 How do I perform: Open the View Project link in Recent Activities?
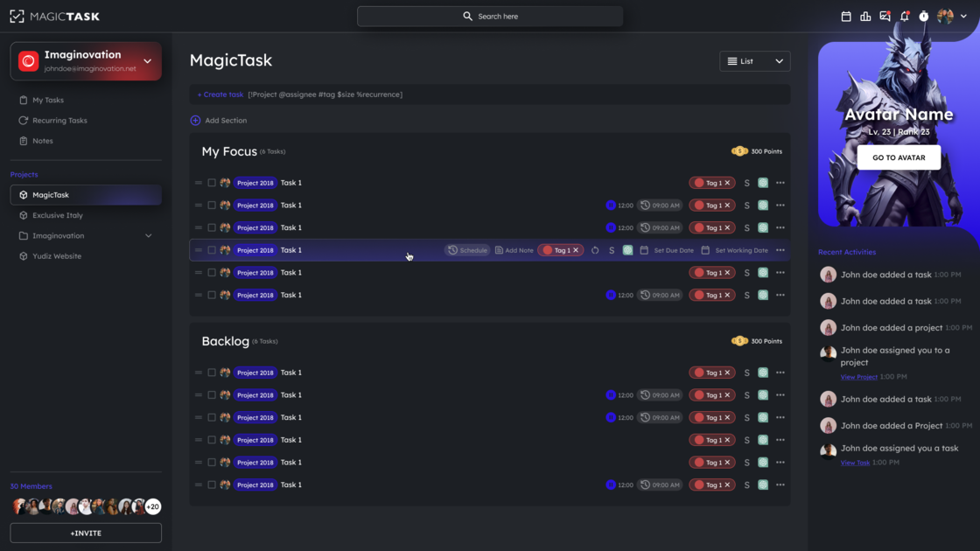(857, 376)
